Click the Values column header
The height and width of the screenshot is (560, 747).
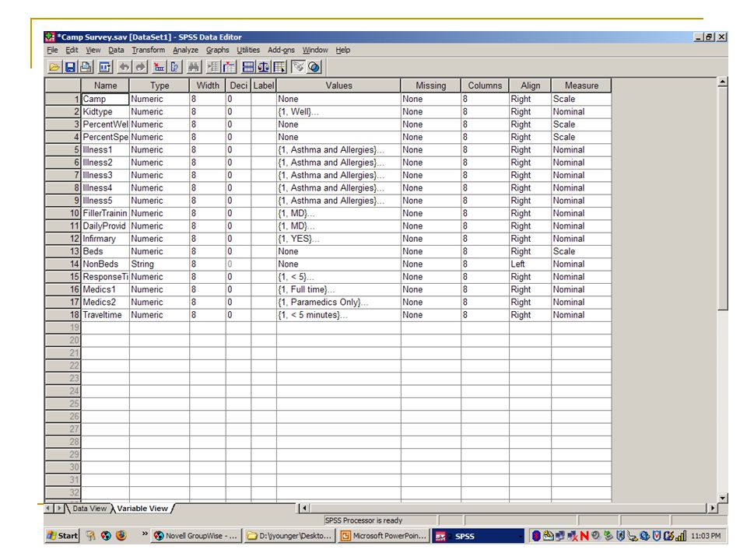(338, 86)
